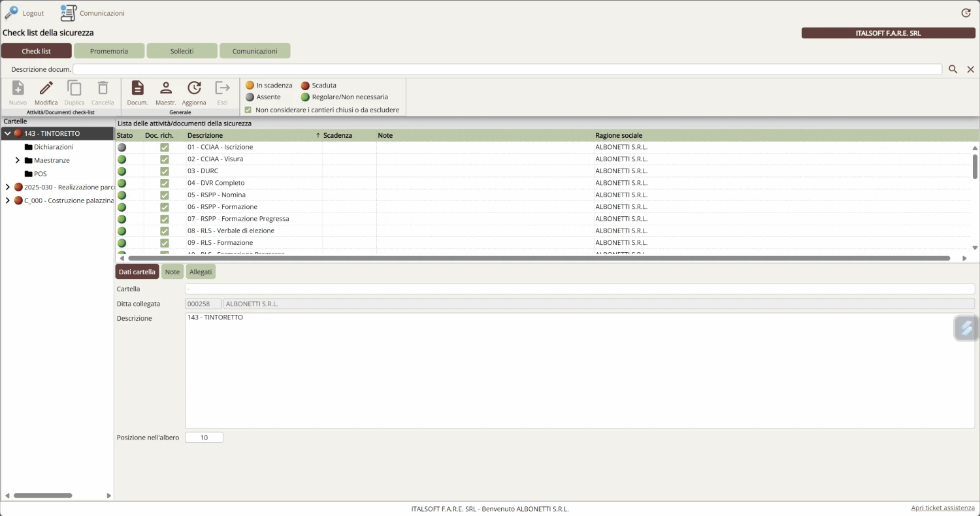Click the Apri ticket assistenza link
The height and width of the screenshot is (516, 980).
click(943, 508)
